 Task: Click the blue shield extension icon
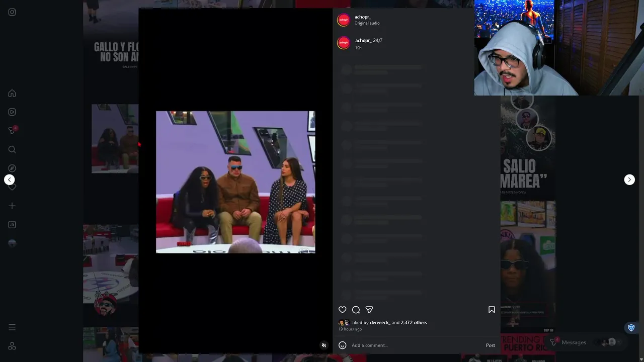pos(631,328)
